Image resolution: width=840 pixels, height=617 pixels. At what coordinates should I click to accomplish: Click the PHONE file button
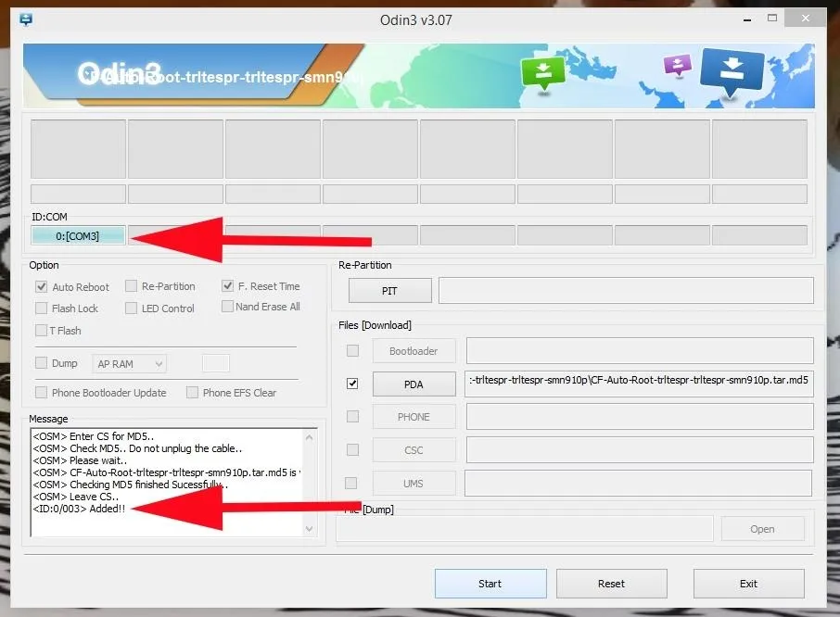pos(414,417)
